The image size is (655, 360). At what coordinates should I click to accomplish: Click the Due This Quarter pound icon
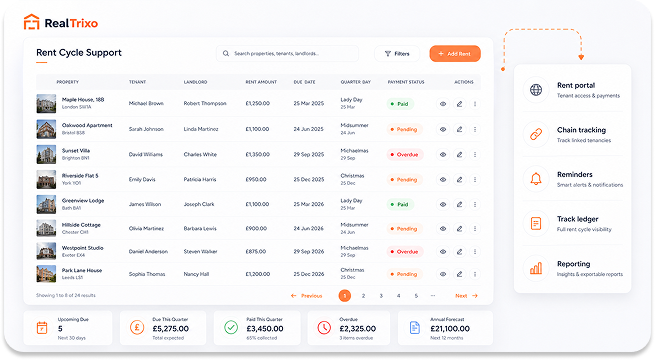pos(137,327)
